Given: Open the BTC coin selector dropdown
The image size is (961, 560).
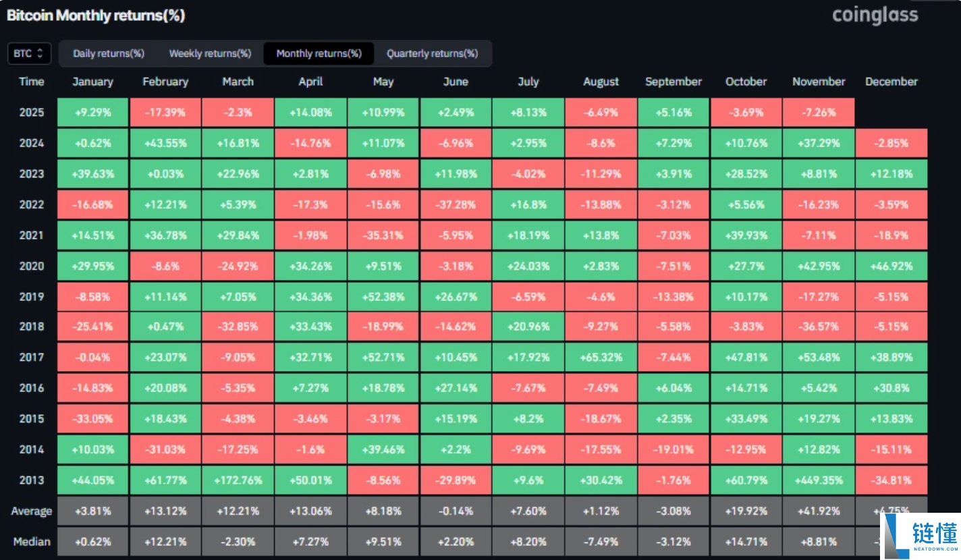Looking at the screenshot, I should point(29,53).
